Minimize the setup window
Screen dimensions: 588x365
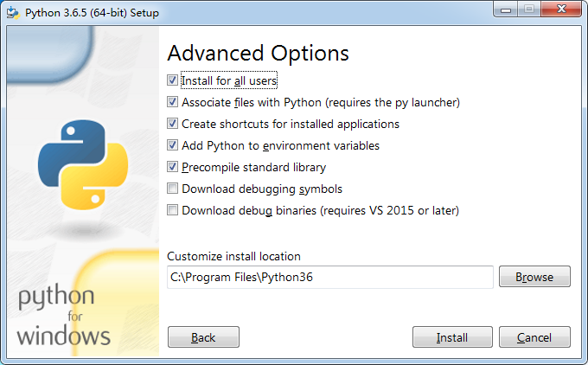click(507, 10)
